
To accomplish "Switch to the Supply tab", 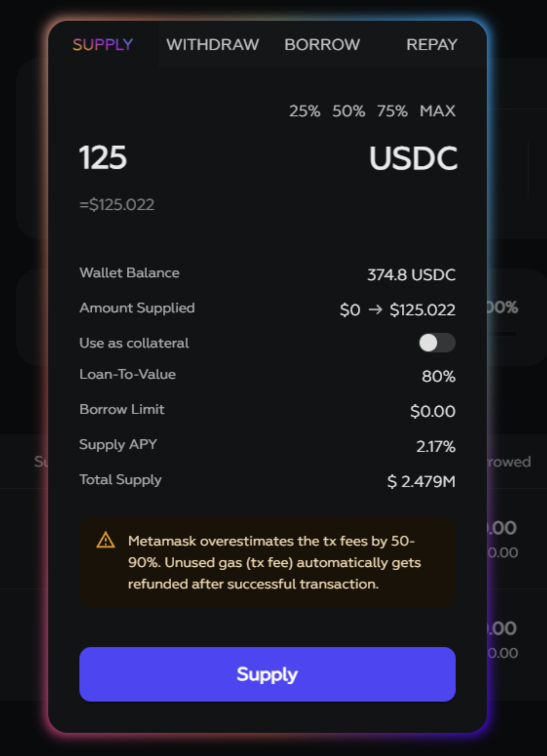I will 102,44.
